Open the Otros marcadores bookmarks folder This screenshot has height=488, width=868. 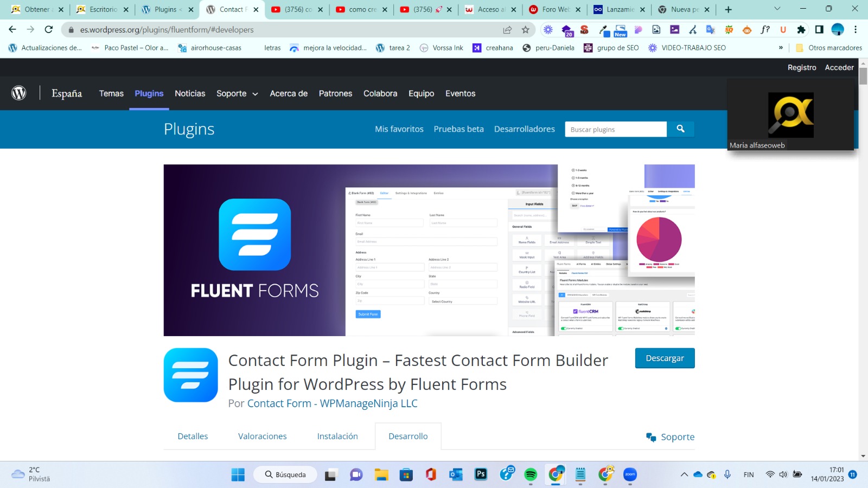pos(829,48)
